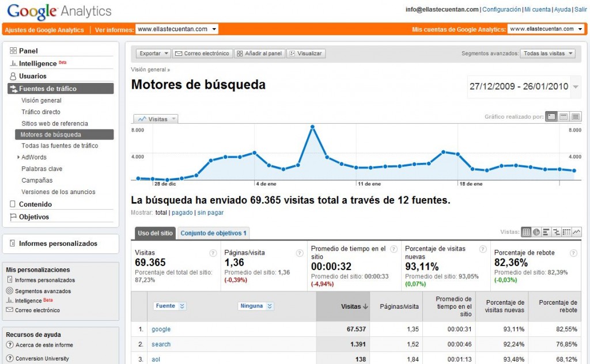Graph by week (middle 'Gráfico realizado por' icon)

click(x=563, y=116)
